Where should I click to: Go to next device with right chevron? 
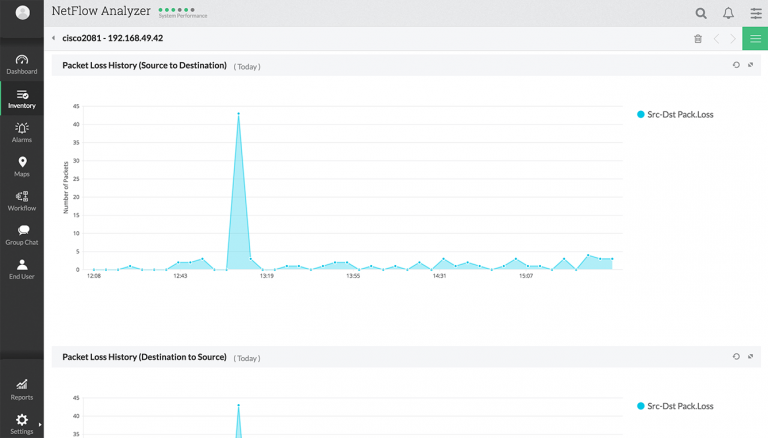point(733,39)
